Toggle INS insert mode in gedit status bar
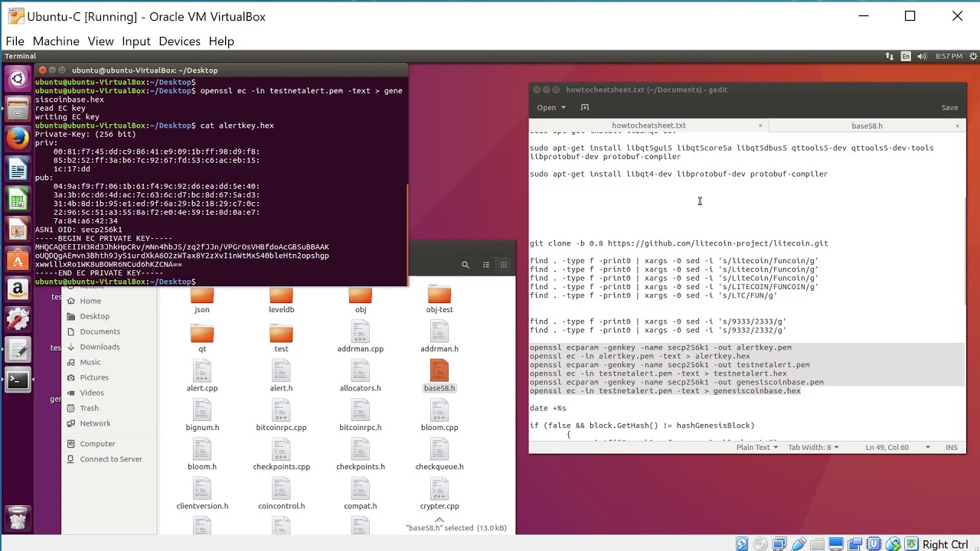The width and height of the screenshot is (980, 551). pos(952,447)
